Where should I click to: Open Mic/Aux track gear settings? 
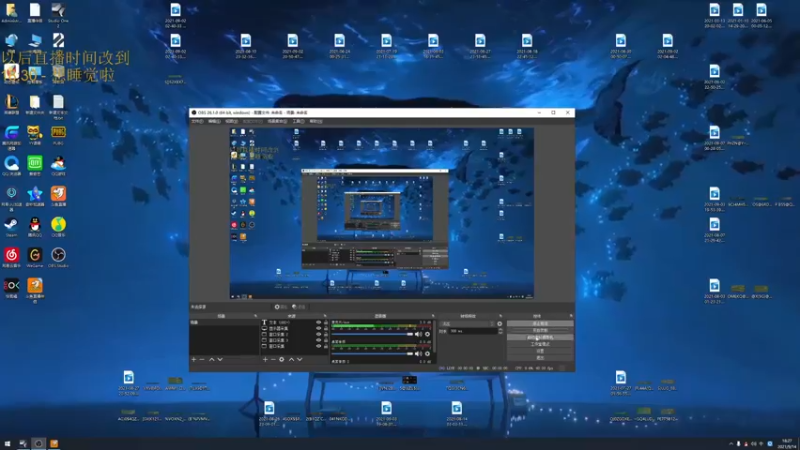tap(428, 334)
